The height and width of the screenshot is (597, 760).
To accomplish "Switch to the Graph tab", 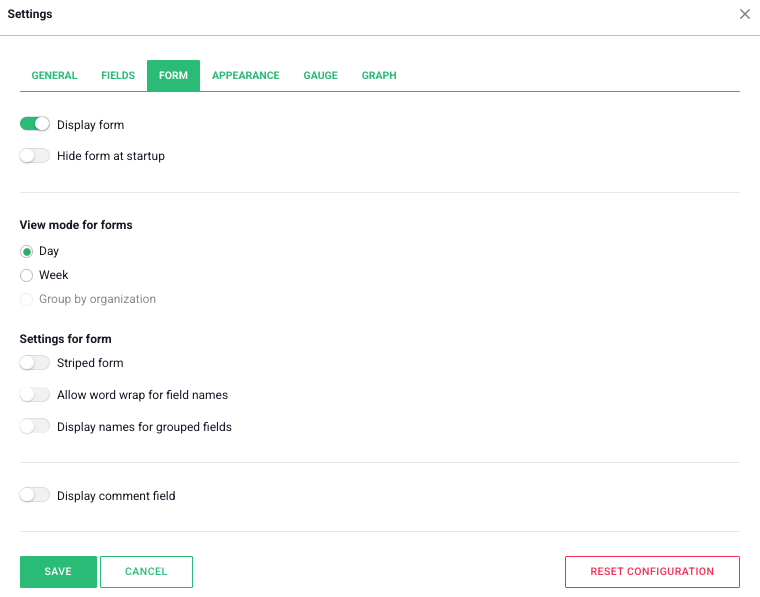I will point(379,76).
